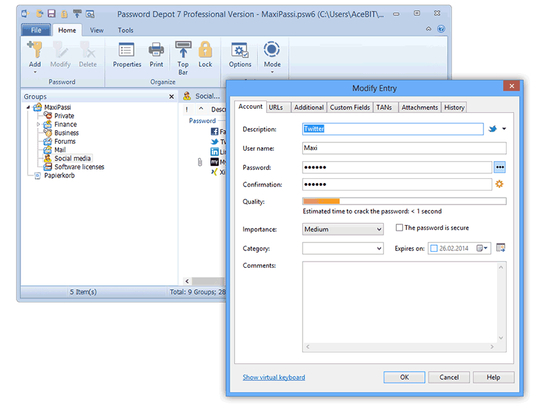The height and width of the screenshot is (413, 550).
Task: Open password generator gear icon beside Confirmation
Action: pyautogui.click(x=499, y=184)
